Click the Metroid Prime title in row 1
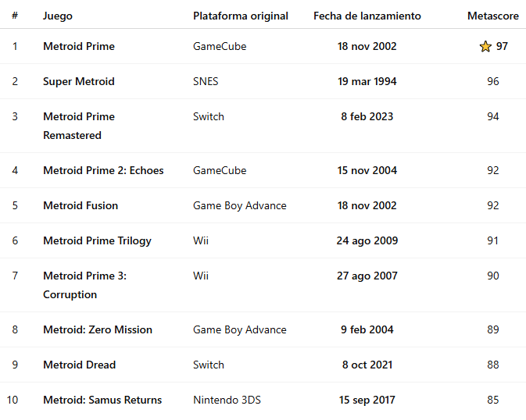This screenshot has width=526, height=420. pyautogui.click(x=79, y=47)
